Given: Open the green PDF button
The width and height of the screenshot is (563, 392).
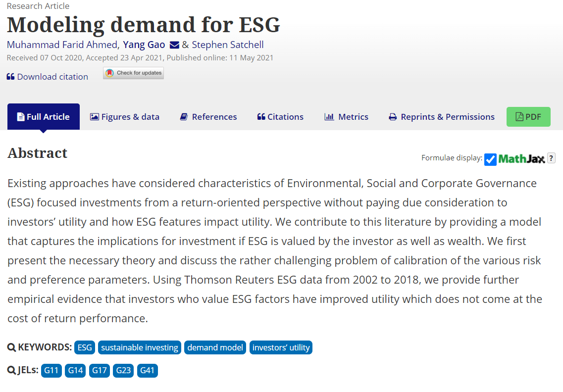Looking at the screenshot, I should pyautogui.click(x=528, y=117).
